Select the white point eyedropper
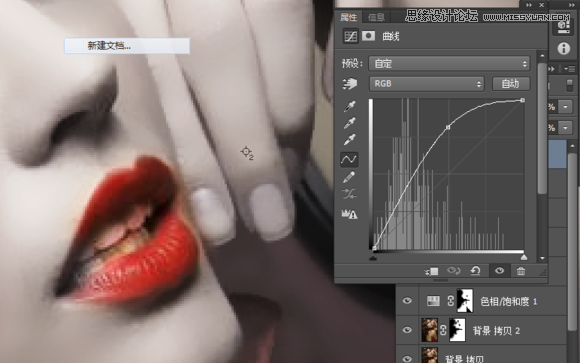580x363 pixels. pyautogui.click(x=349, y=140)
